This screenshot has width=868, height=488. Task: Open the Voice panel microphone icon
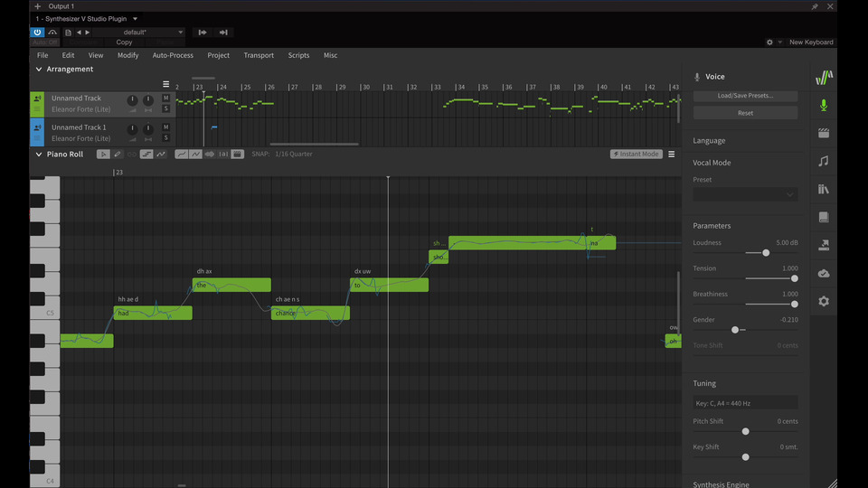824,105
